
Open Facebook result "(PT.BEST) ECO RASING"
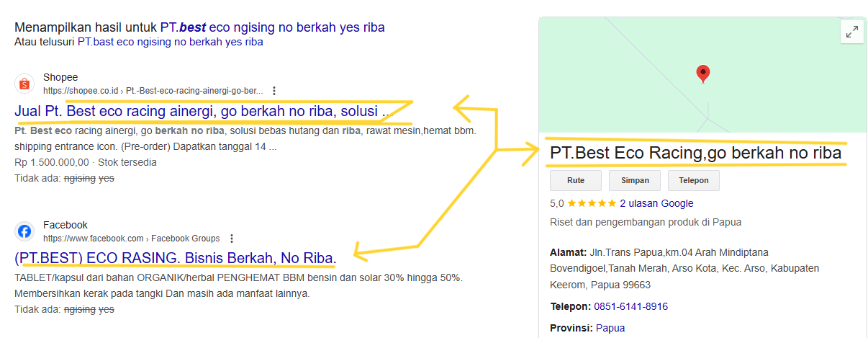(x=175, y=258)
